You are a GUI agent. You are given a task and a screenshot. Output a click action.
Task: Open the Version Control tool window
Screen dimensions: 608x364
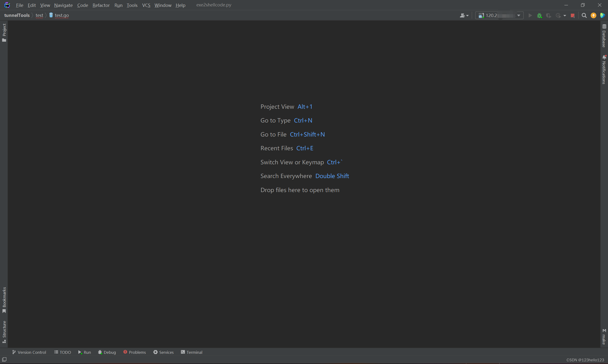[x=29, y=352]
